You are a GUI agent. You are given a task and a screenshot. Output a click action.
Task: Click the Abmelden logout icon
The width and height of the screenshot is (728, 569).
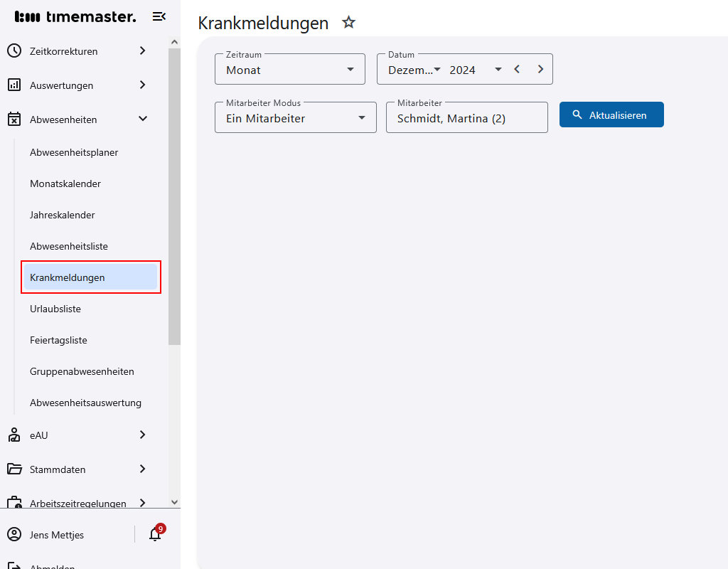pos(16,565)
